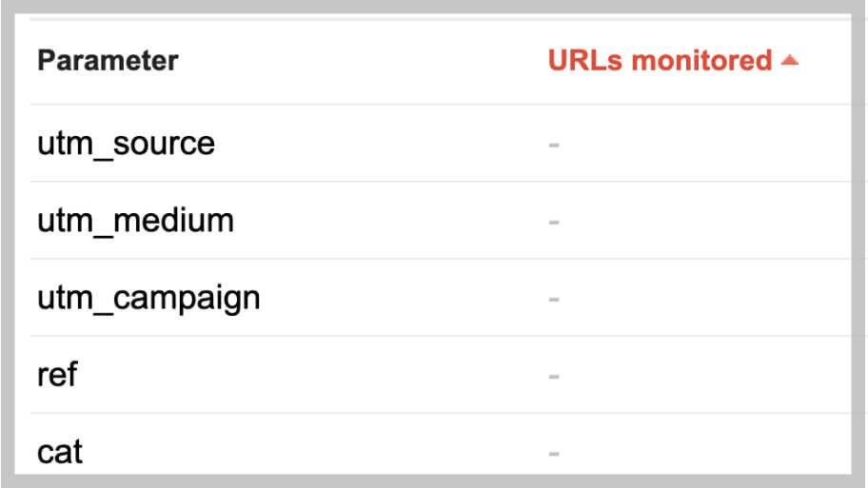Image resolution: width=868 pixels, height=488 pixels.
Task: Click the dash value in the cat row
Action: tap(554, 454)
